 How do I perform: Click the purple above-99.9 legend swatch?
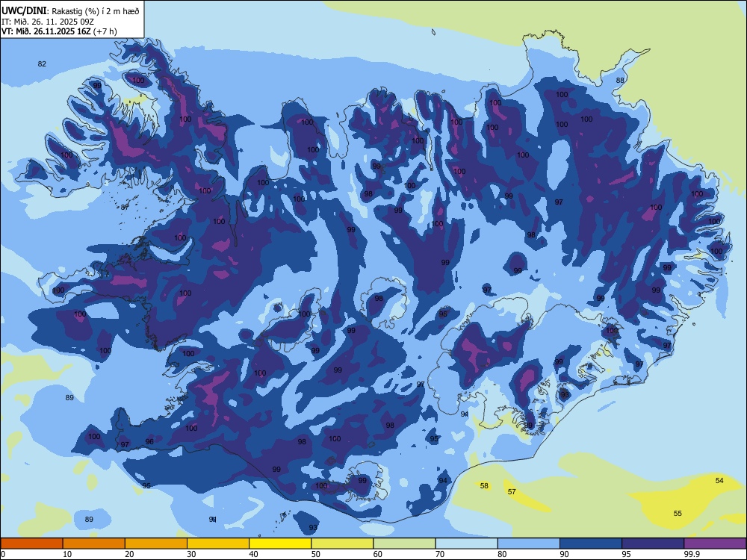715,544
